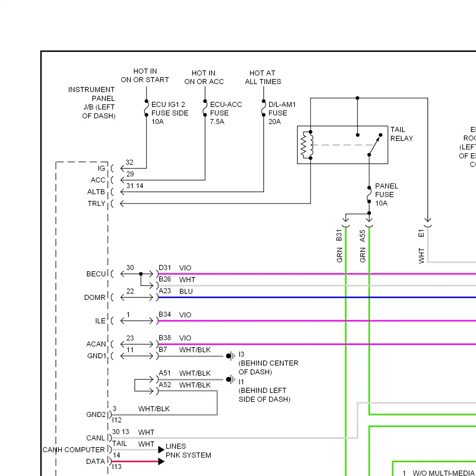
Task: Select pin number 32 at IG
Action: click(x=129, y=162)
